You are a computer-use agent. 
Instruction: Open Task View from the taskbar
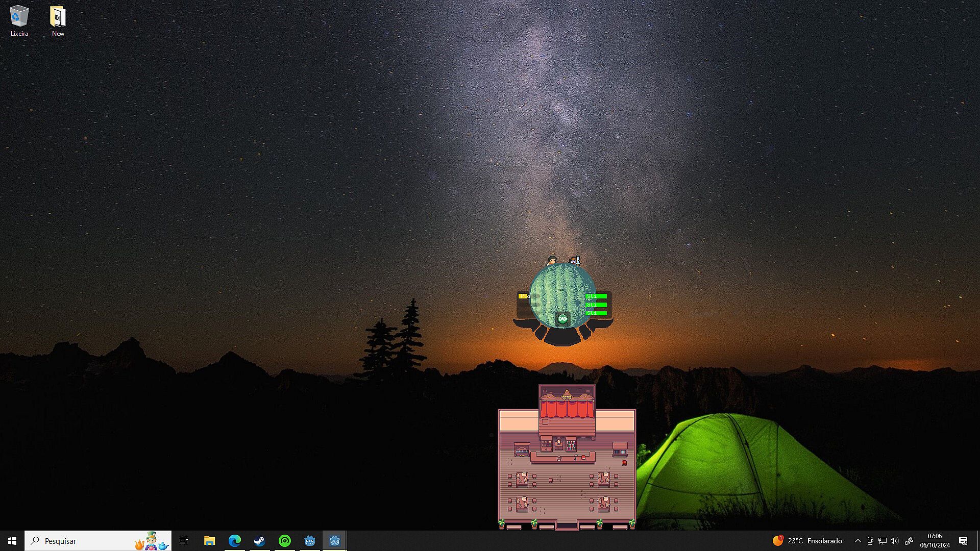pyautogui.click(x=184, y=541)
